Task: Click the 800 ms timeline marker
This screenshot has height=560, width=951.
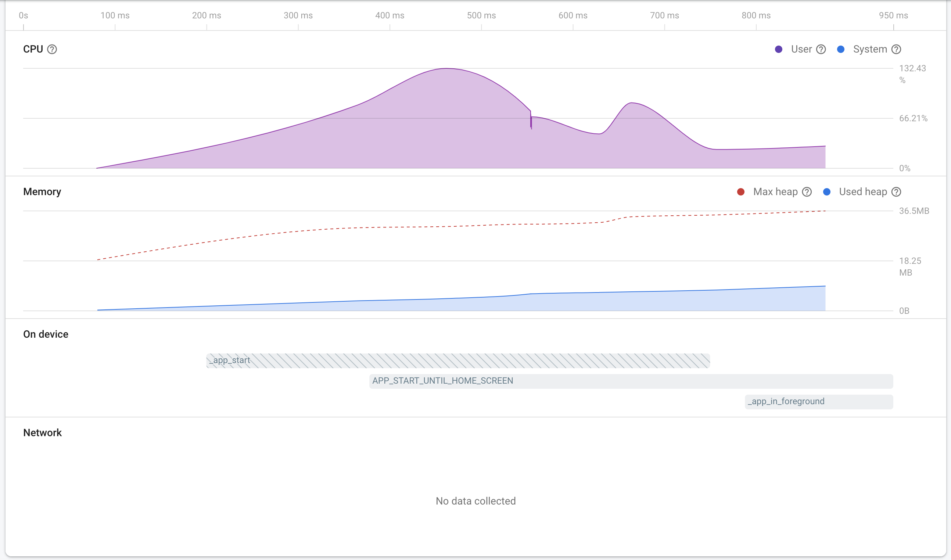Action: pyautogui.click(x=756, y=16)
